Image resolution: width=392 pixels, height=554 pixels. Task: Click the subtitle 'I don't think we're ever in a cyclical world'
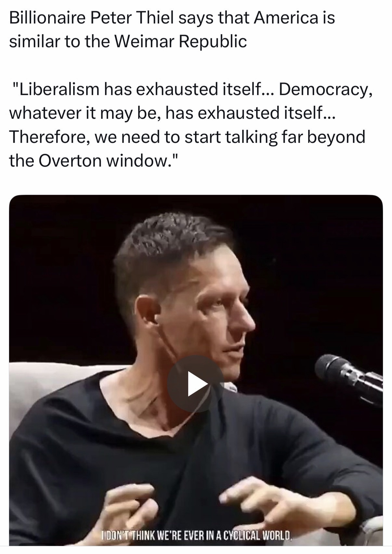tap(197, 534)
